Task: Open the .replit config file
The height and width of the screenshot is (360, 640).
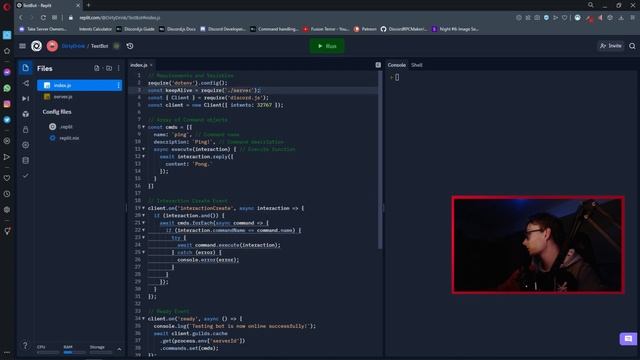Action: coord(66,127)
